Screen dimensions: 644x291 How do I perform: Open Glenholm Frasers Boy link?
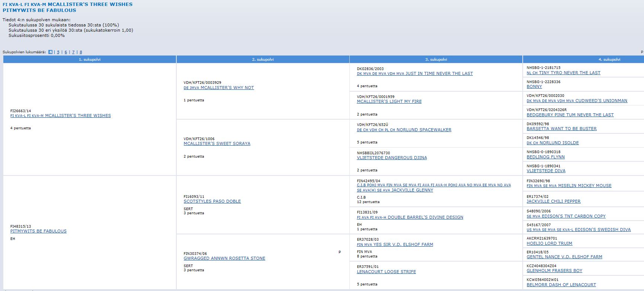[x=554, y=271]
